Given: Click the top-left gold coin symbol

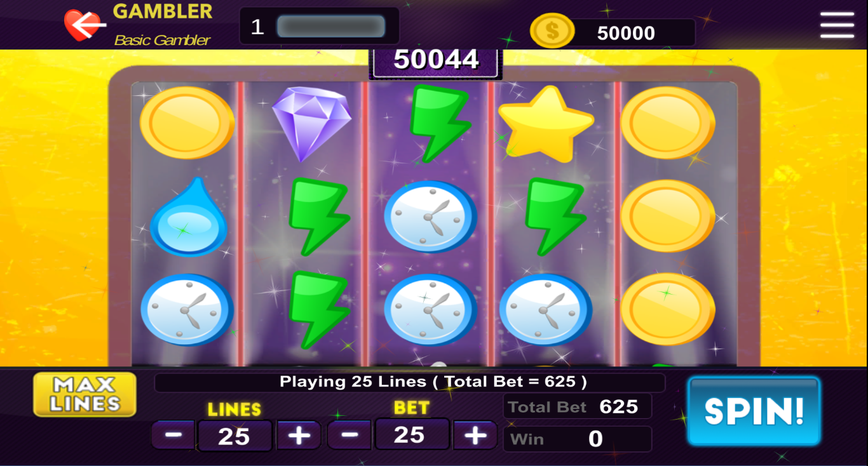Looking at the screenshot, I should (x=187, y=123).
